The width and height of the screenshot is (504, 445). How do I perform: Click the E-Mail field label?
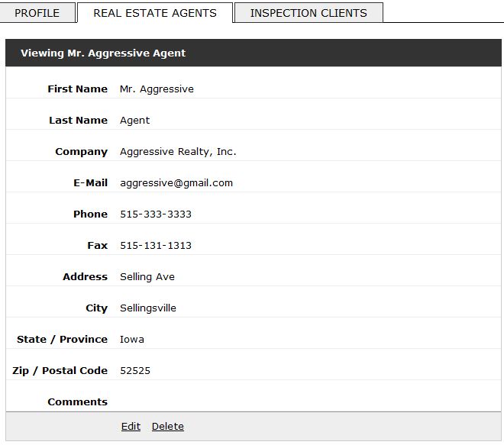[x=90, y=183]
